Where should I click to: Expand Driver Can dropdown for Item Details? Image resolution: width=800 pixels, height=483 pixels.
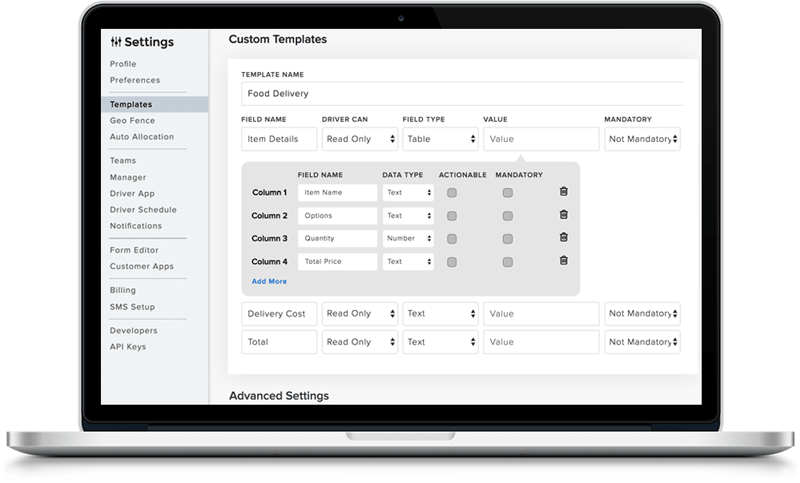pos(359,139)
